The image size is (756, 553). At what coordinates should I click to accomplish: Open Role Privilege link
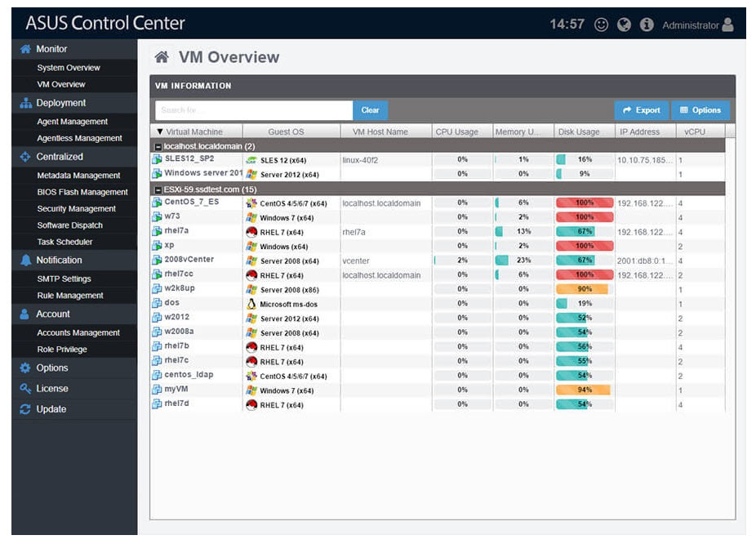(x=62, y=350)
